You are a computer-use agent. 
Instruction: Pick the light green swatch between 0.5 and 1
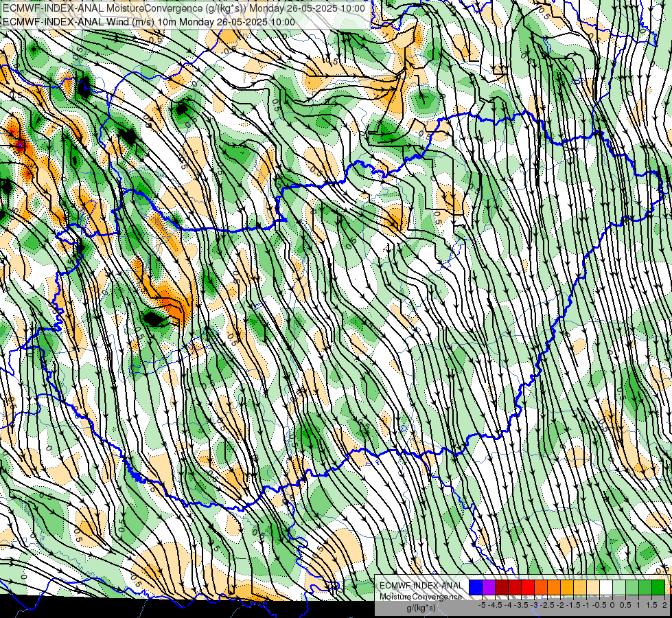632,587
